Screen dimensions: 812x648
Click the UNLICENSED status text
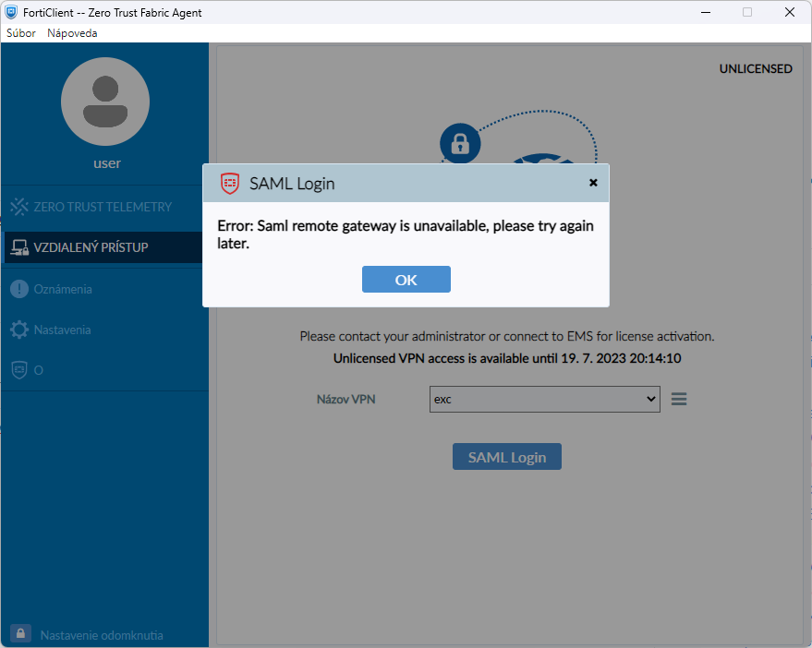pyautogui.click(x=756, y=69)
